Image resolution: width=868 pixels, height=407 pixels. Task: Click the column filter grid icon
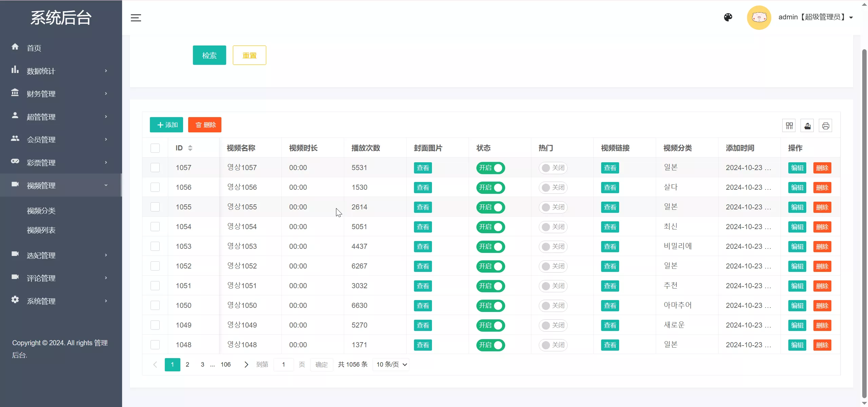pos(789,126)
